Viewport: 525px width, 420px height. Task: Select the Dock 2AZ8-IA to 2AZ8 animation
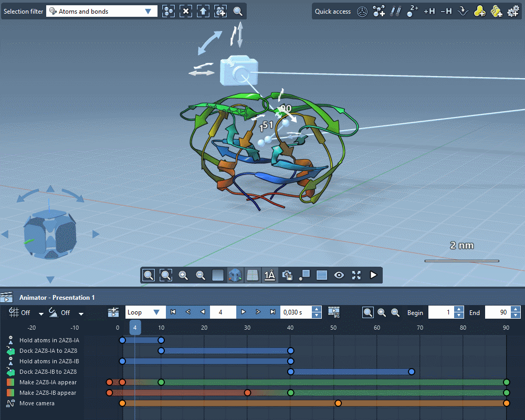48,351
